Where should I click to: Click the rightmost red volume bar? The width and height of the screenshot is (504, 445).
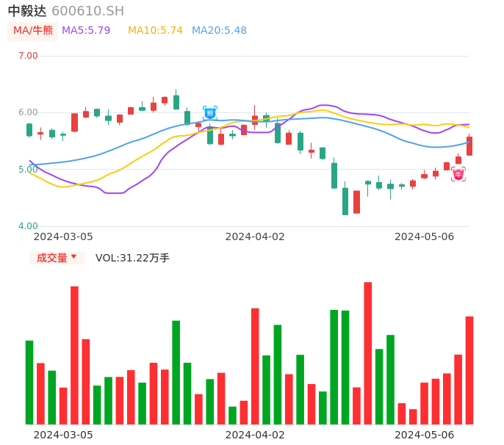[469, 370]
